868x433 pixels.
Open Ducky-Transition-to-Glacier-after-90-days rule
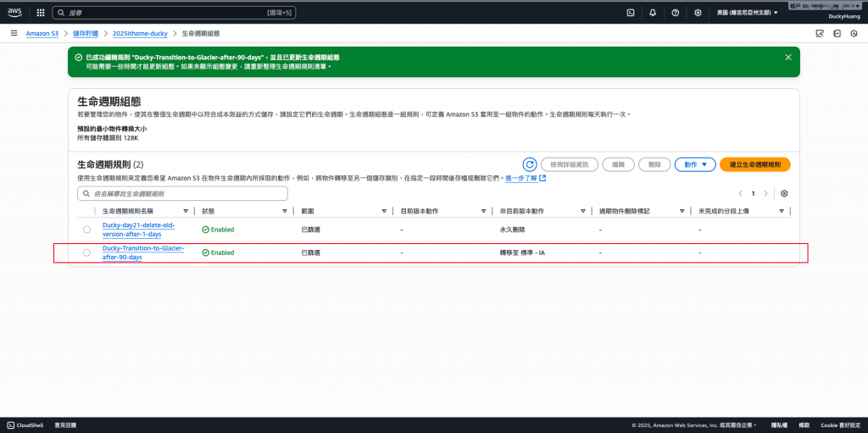coord(142,253)
